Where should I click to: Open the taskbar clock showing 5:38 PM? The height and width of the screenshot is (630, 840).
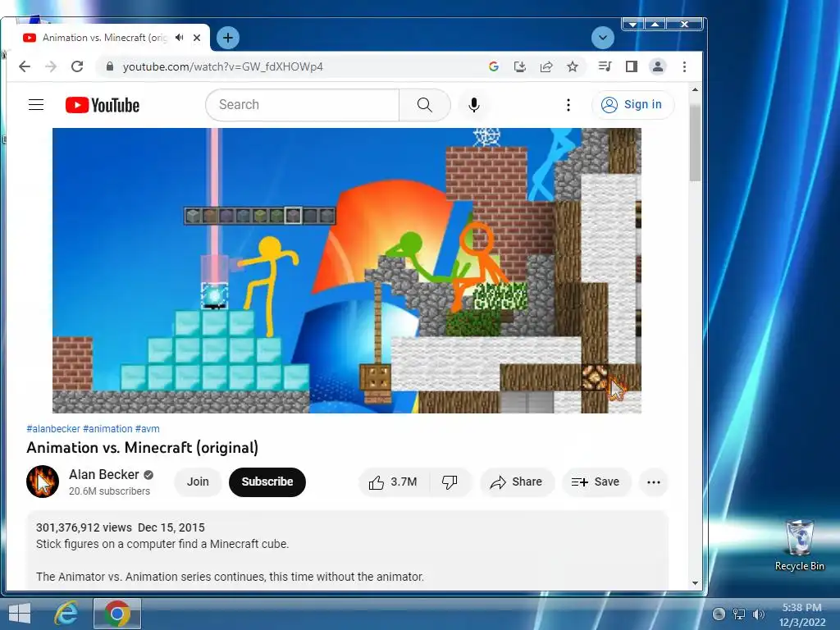[802, 614]
